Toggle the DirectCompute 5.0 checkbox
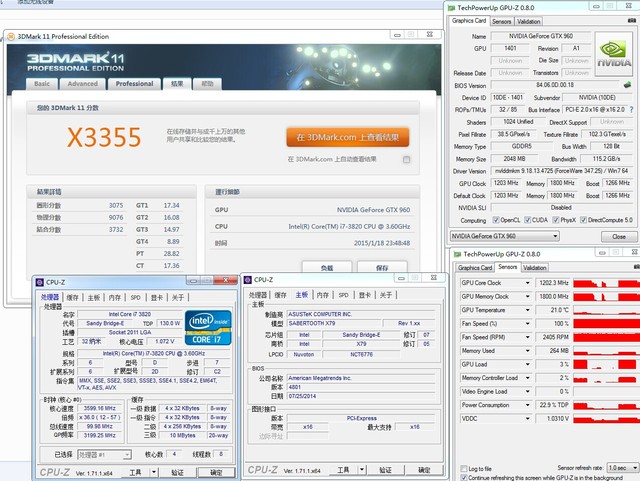This screenshot has height=481, width=640. tap(583, 220)
